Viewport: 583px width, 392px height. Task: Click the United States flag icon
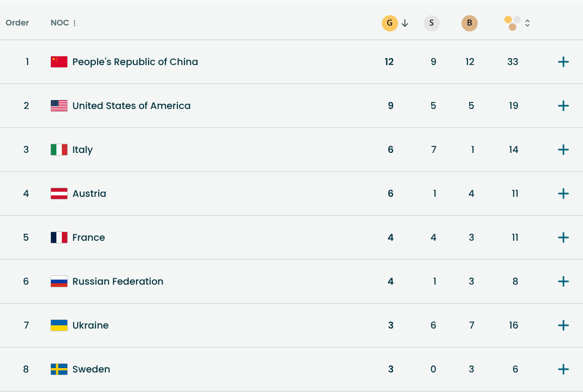tap(60, 106)
